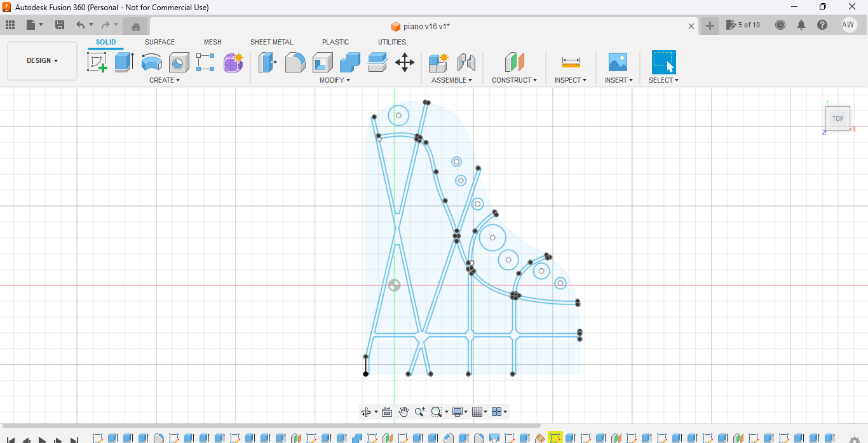Open the File menu dropdown
This screenshot has height=443, width=868.
34,25
